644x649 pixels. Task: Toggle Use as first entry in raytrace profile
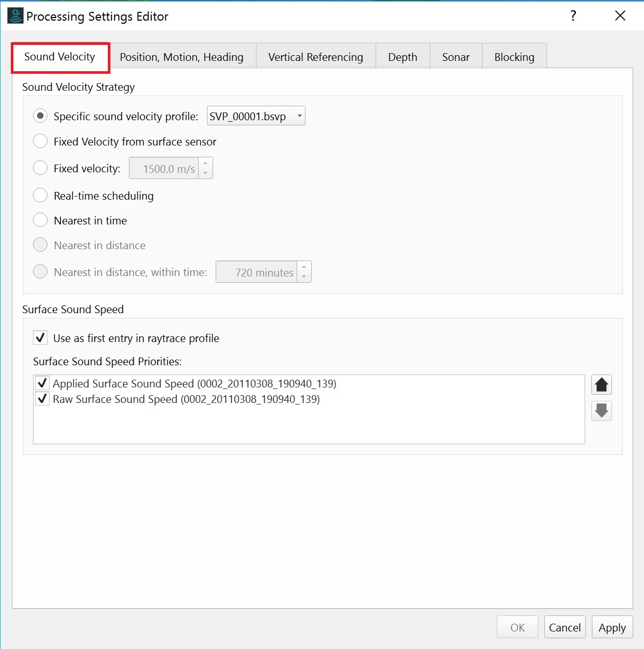point(40,338)
